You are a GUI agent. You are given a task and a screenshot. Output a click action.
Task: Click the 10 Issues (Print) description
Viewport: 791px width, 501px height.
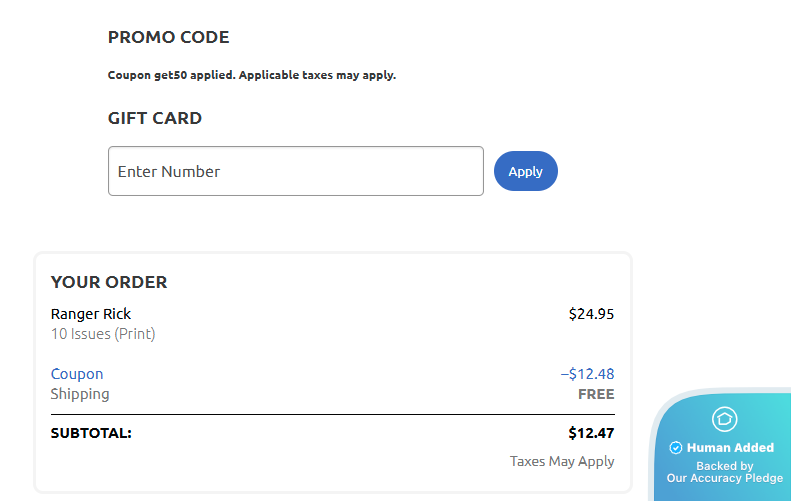click(103, 334)
